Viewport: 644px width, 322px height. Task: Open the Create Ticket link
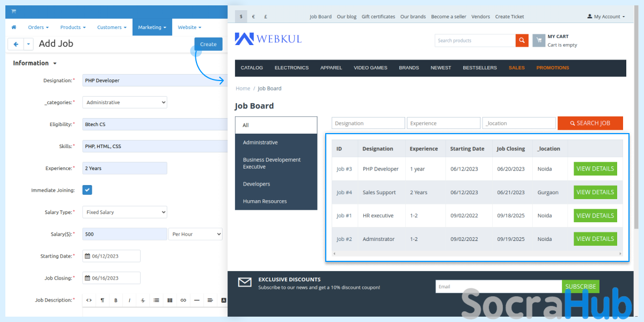[x=509, y=17]
